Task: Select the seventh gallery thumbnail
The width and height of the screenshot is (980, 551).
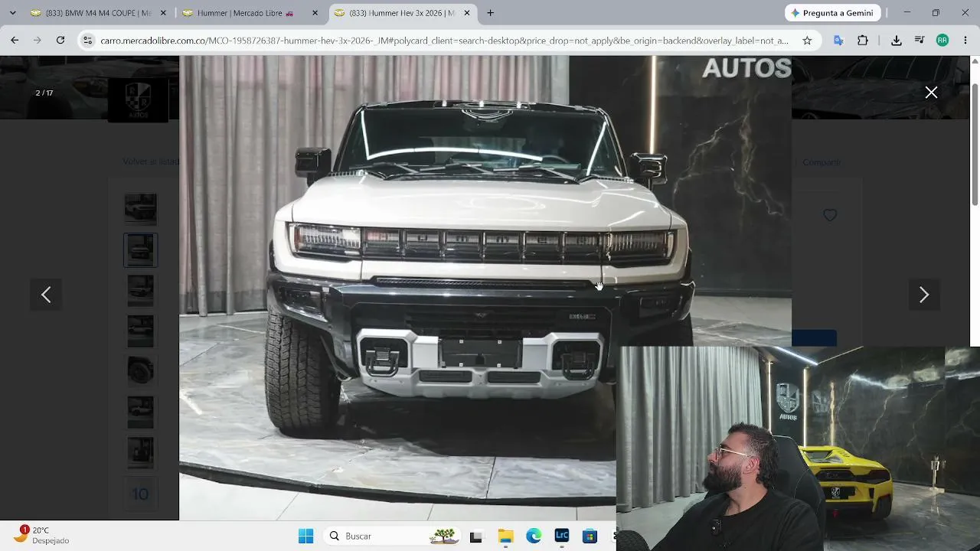Action: point(140,453)
